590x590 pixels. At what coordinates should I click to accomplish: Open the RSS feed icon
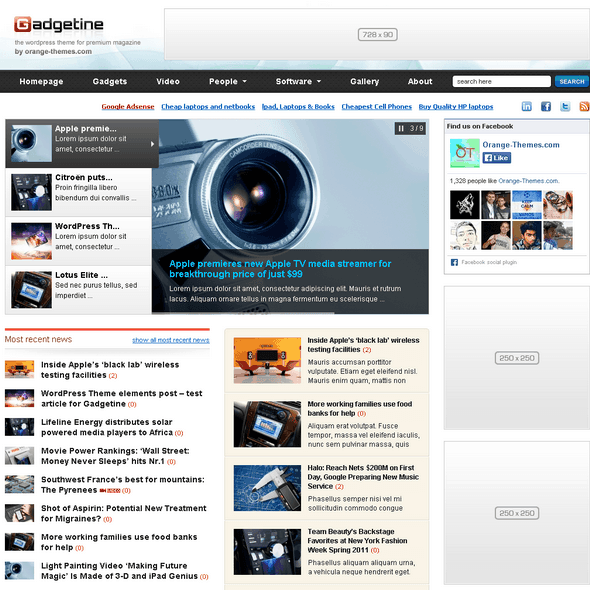[x=584, y=106]
